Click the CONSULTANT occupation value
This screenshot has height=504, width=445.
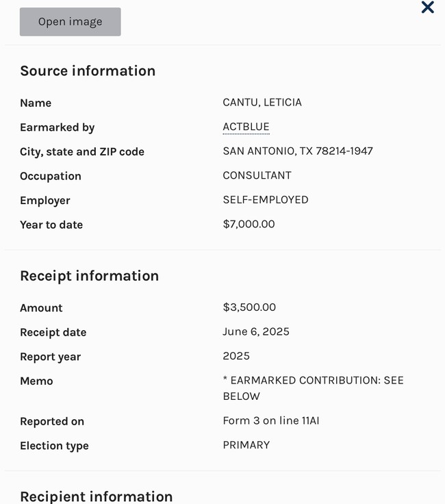click(x=257, y=175)
